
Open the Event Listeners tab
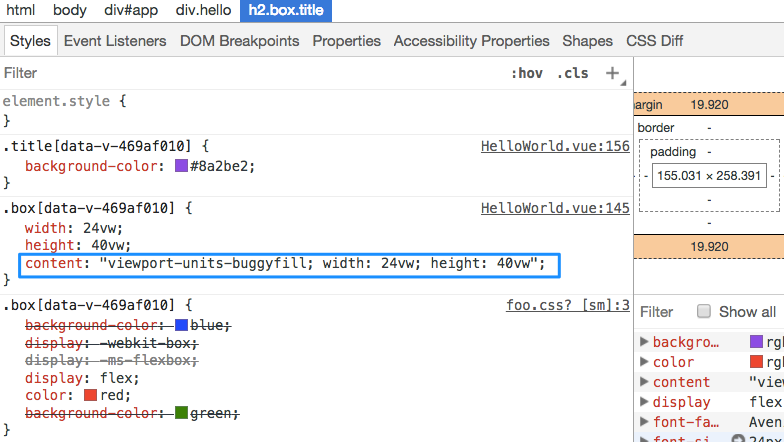click(115, 41)
